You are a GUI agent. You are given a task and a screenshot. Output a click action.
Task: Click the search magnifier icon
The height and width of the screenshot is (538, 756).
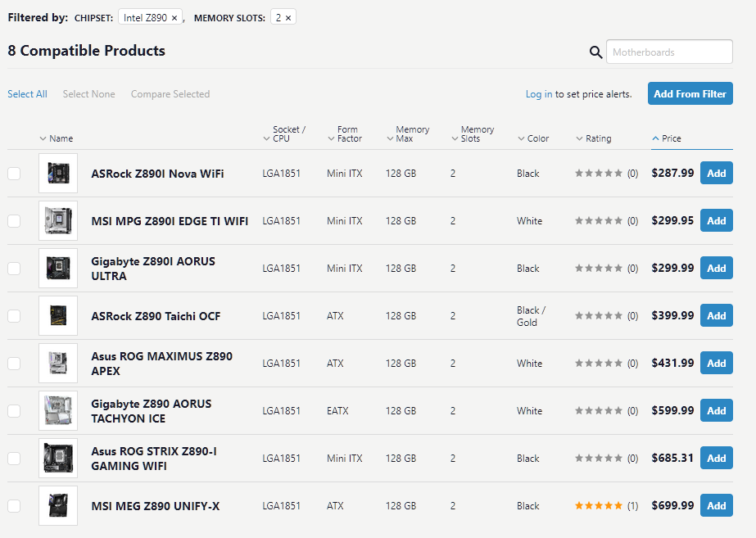coord(596,52)
